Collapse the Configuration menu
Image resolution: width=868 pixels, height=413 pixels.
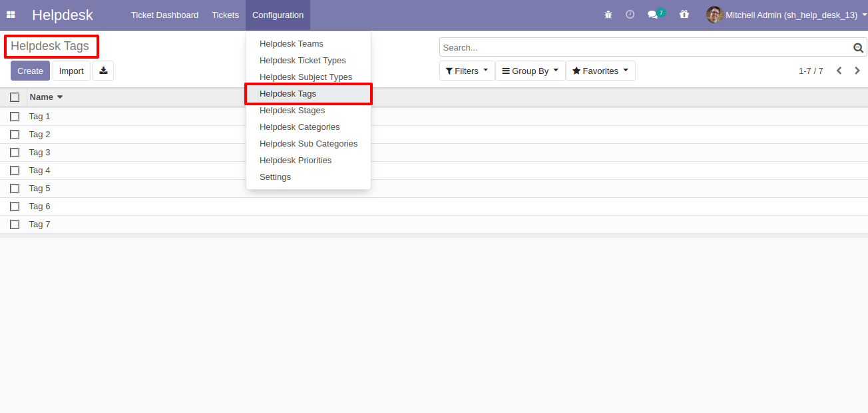tap(278, 15)
